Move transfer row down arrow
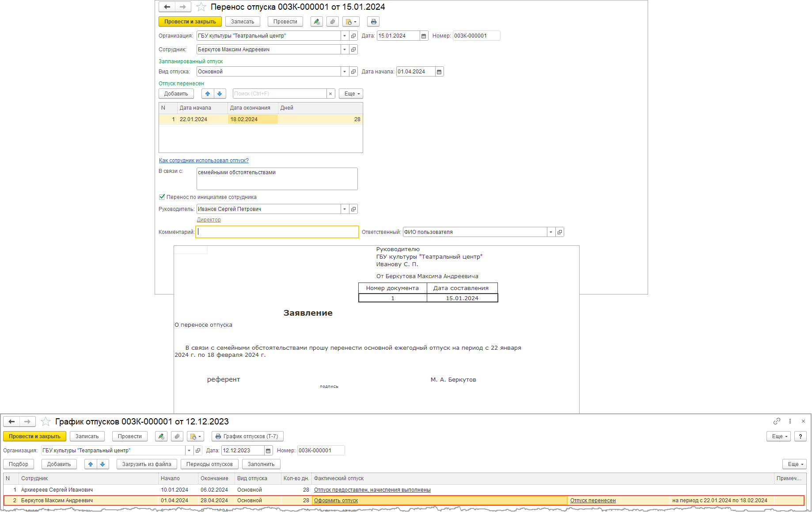The width and height of the screenshot is (812, 512). tap(220, 94)
